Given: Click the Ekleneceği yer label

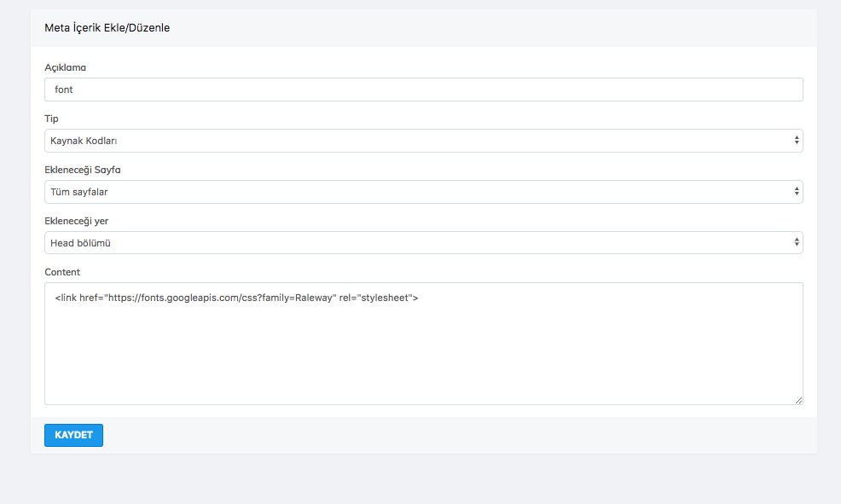Looking at the screenshot, I should [76, 221].
